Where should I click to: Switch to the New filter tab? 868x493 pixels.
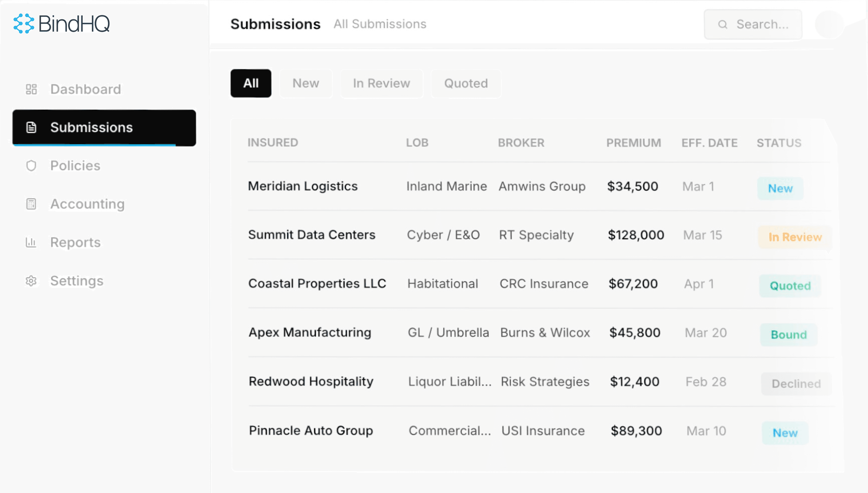(306, 83)
